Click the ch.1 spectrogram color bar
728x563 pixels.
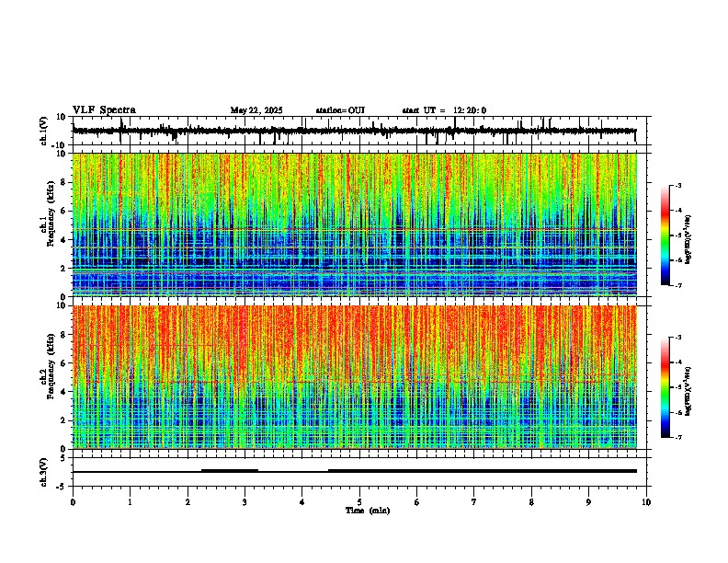click(x=665, y=236)
